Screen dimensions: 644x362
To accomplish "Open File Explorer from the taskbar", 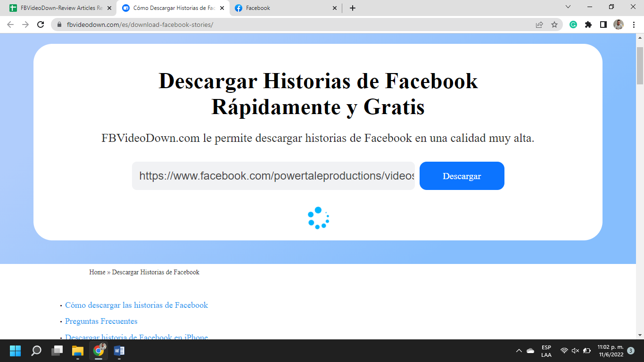I will coord(77,351).
